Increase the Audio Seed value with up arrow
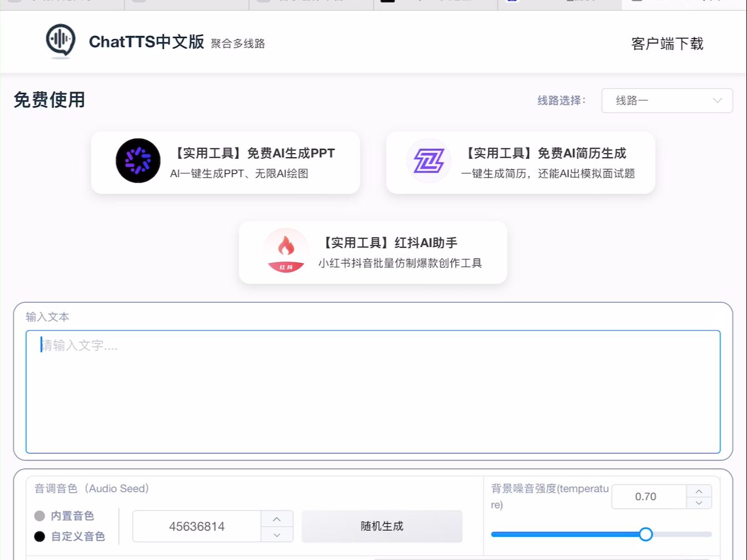This screenshot has width=747, height=560. tap(277, 519)
